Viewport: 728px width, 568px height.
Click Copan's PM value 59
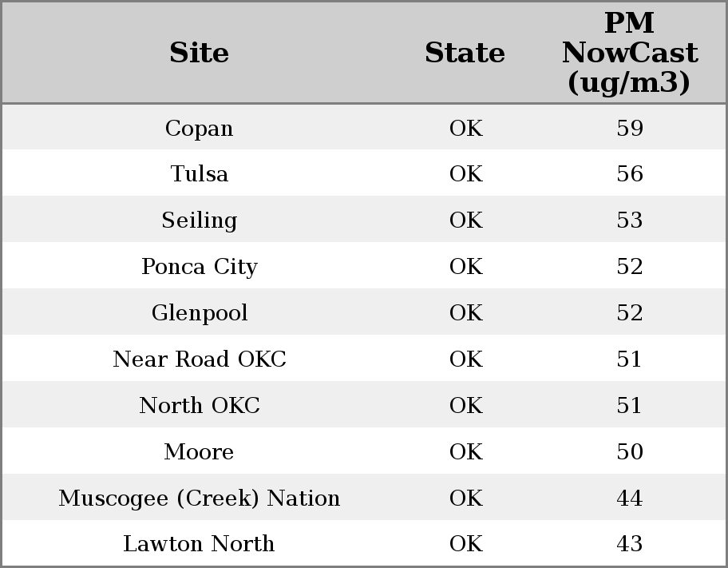[629, 129]
